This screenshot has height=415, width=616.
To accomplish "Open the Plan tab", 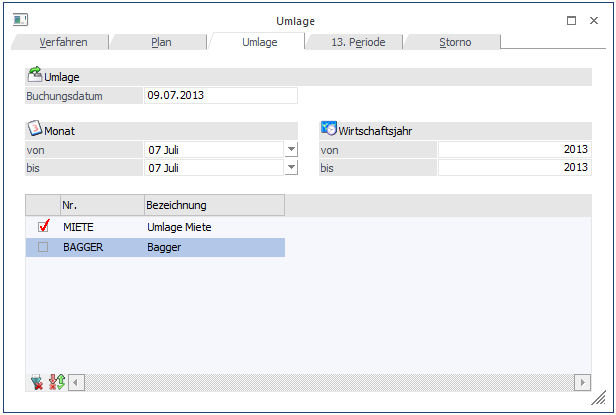I will click(161, 42).
